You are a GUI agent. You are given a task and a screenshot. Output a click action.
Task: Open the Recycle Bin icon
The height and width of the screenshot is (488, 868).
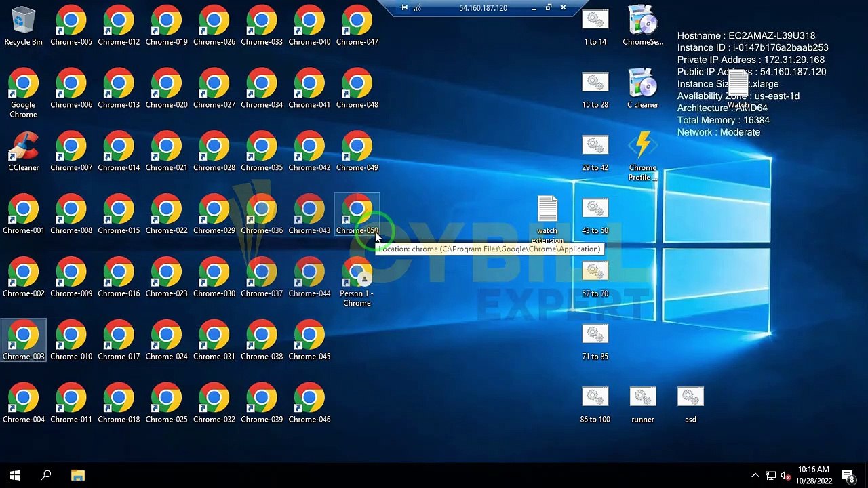click(x=23, y=27)
